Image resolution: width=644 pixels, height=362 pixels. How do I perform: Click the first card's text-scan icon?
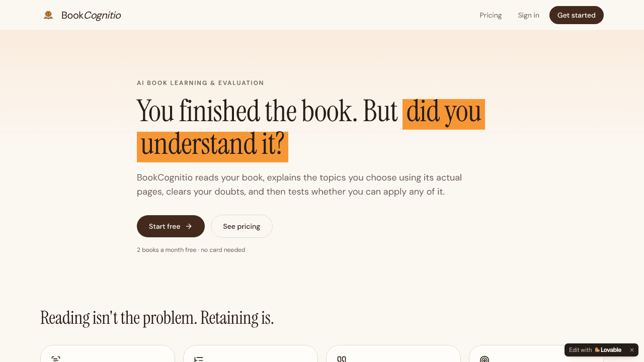coord(56,359)
